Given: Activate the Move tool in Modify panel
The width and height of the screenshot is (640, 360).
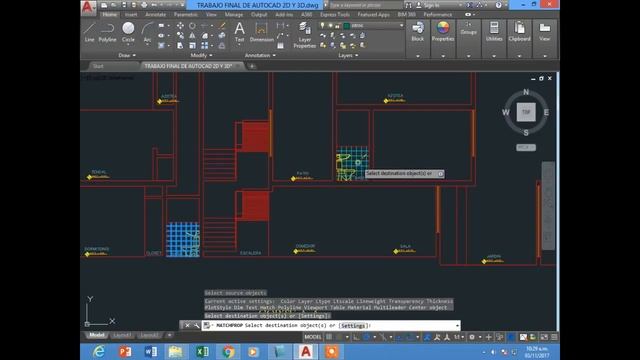Looking at the screenshot, I should (180, 26).
